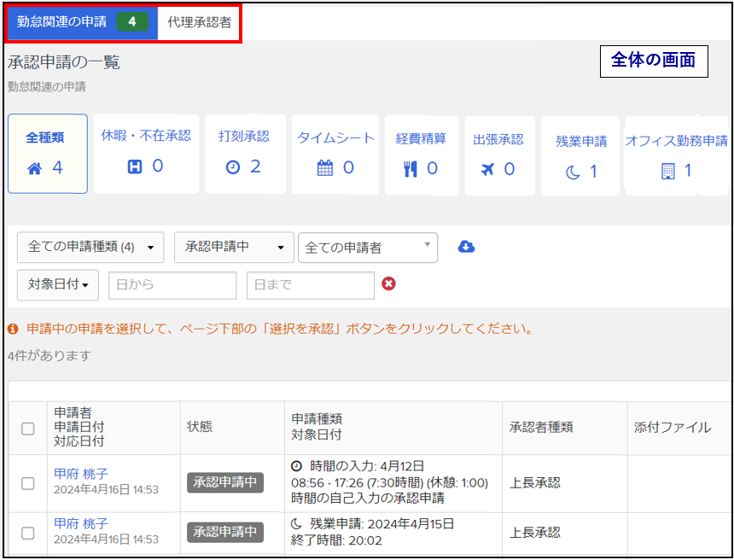Expand the 全ての申請種類 (4) dropdown

pyautogui.click(x=90, y=248)
